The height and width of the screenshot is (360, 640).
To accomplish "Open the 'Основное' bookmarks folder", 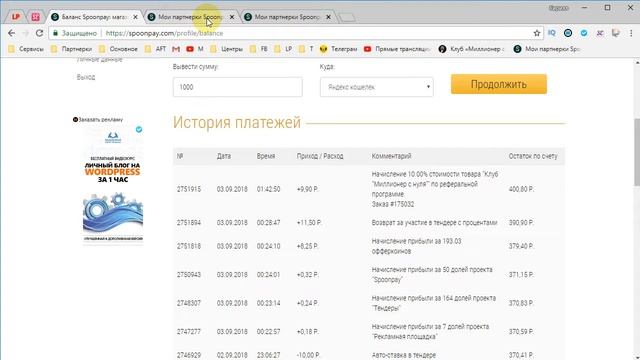I will pyautogui.click(x=118, y=49).
